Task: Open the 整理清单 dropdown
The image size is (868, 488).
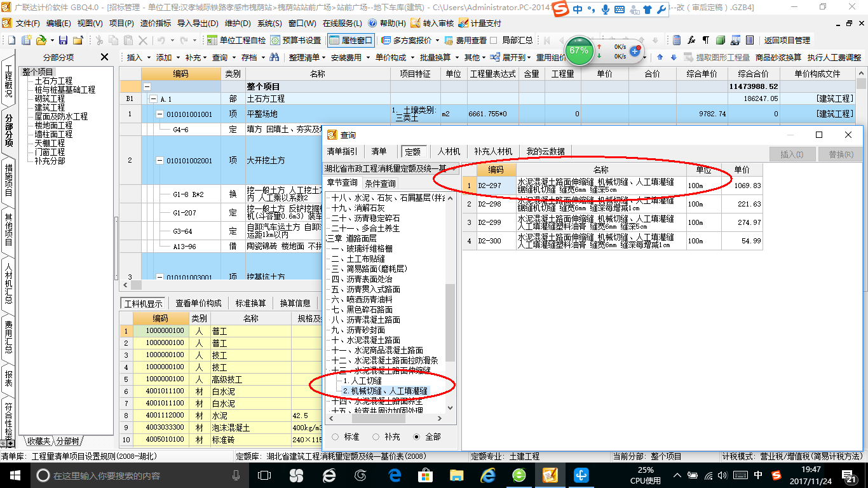Action: 307,57
